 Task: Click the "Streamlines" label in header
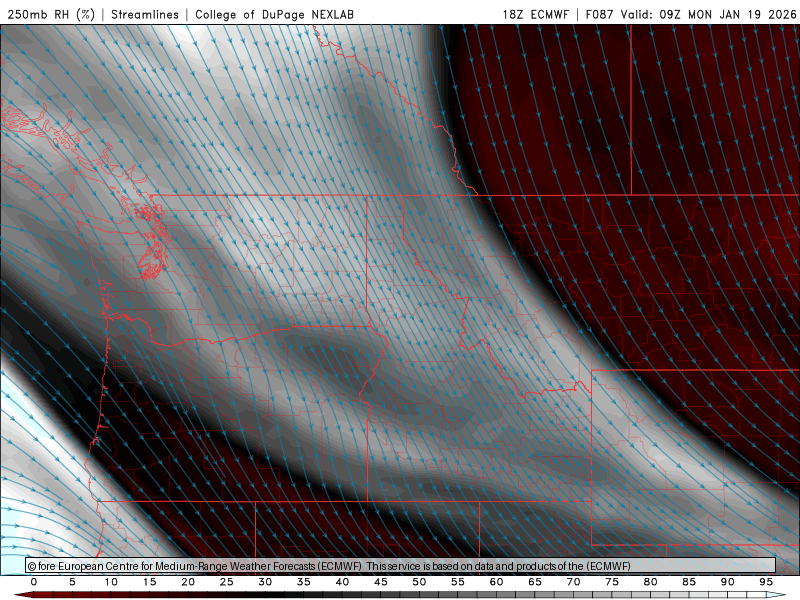pyautogui.click(x=145, y=14)
